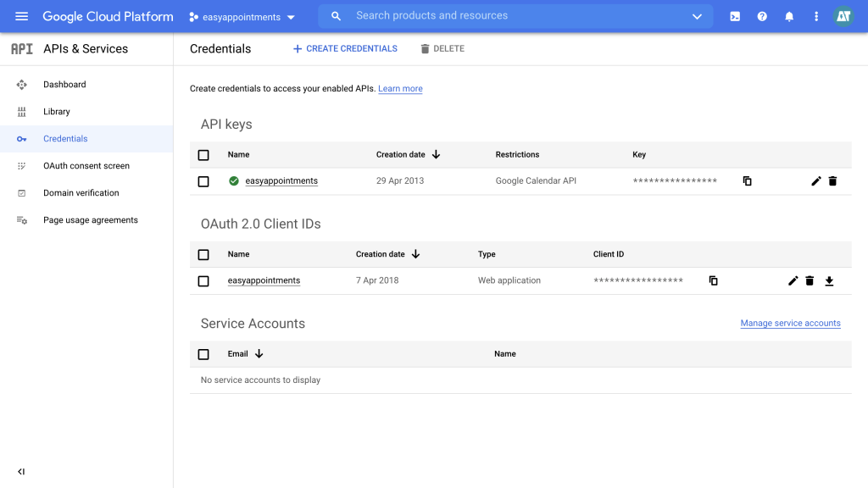Image resolution: width=868 pixels, height=488 pixels.
Task: Click the Restrictions column header
Action: pos(517,154)
